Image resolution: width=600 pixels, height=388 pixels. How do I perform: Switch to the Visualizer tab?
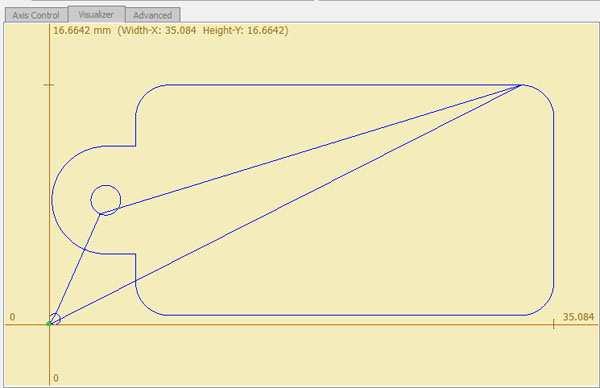[96, 15]
